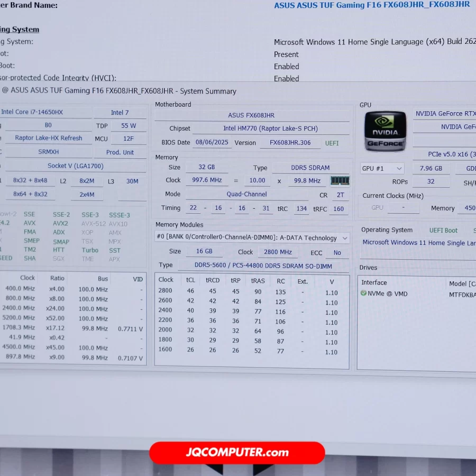Open the GPU #1 selector dropdown
476x476 pixels.
point(382,168)
